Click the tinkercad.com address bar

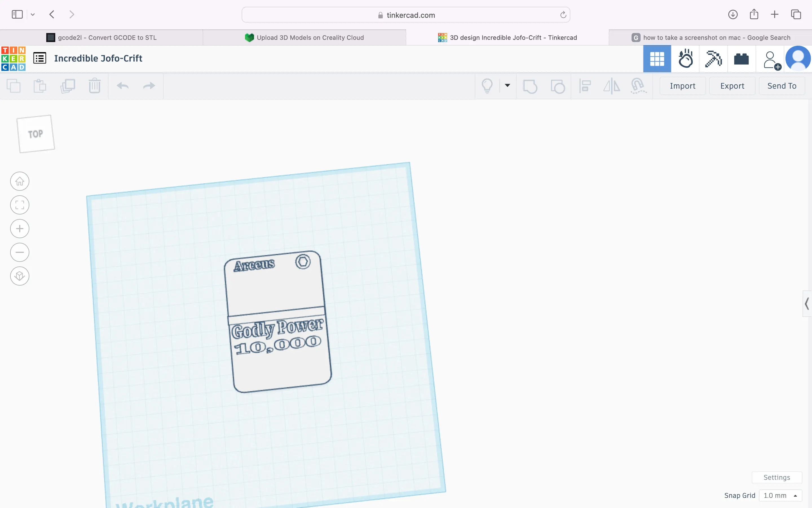(x=406, y=15)
